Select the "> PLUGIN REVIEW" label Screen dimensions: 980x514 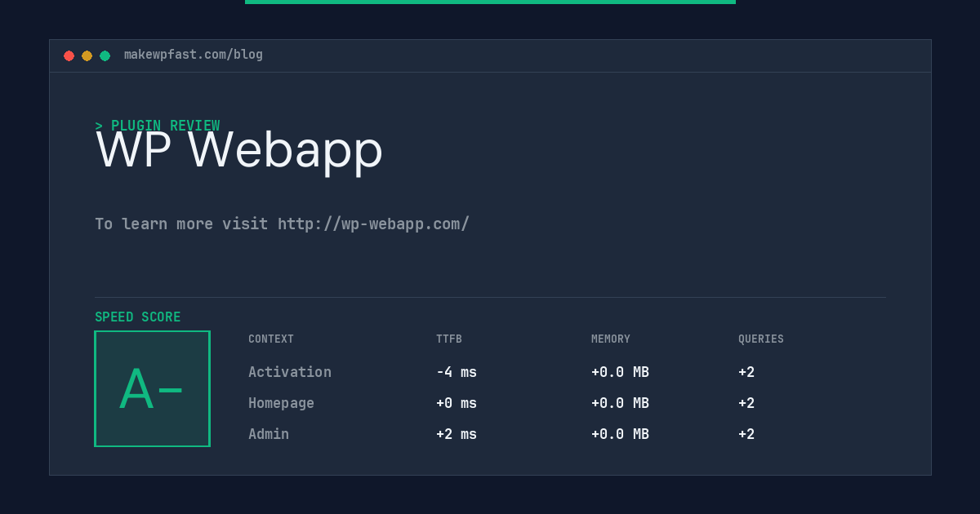click(x=158, y=126)
